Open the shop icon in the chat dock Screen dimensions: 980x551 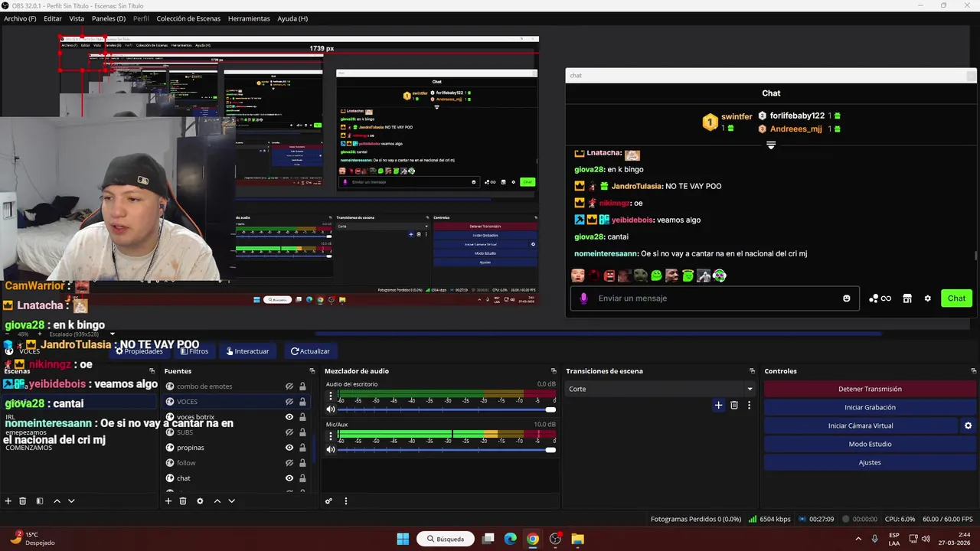pyautogui.click(x=907, y=298)
